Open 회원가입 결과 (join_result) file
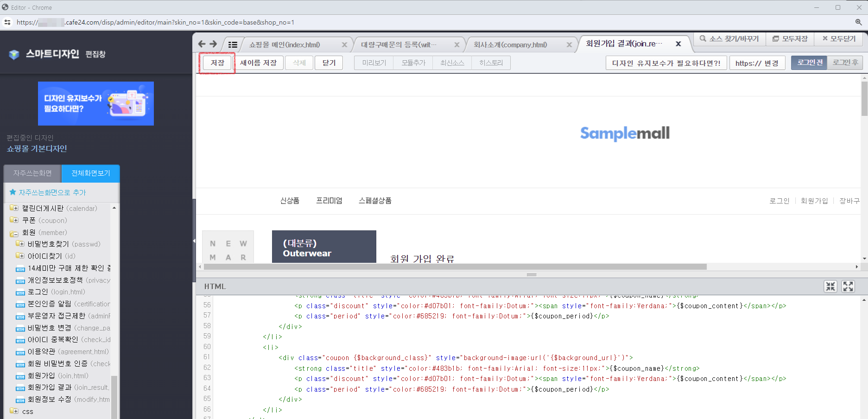 coord(63,387)
